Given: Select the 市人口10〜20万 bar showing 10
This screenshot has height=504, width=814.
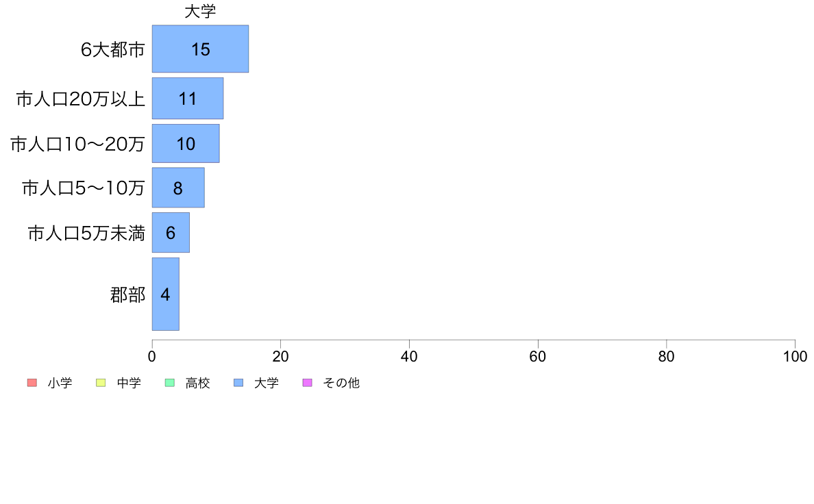Looking at the screenshot, I should [x=186, y=143].
